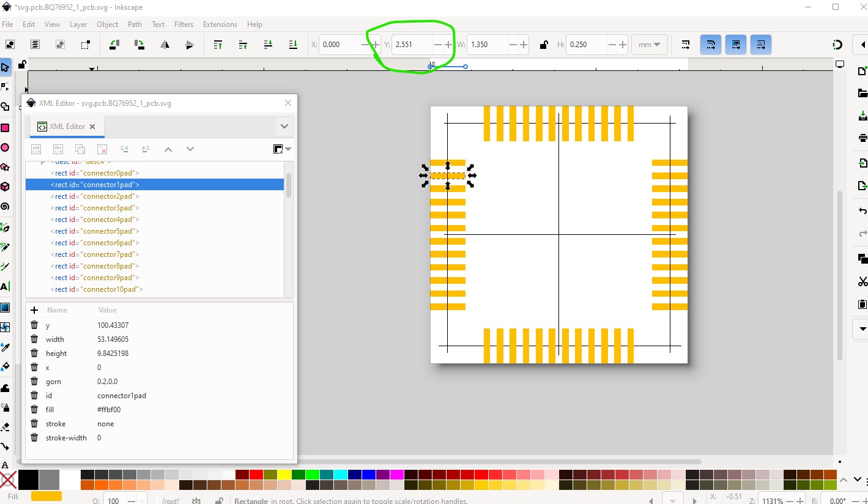Toggle width/height ratio lock

click(x=543, y=45)
